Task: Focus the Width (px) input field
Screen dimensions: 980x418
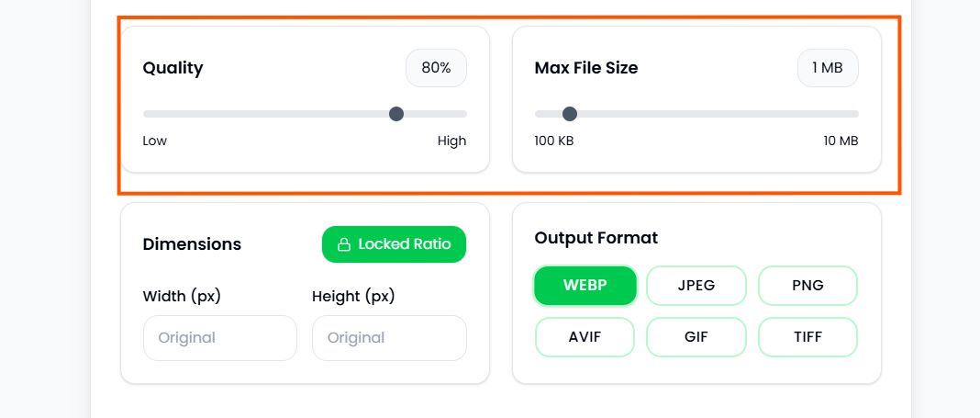Action: [220, 338]
